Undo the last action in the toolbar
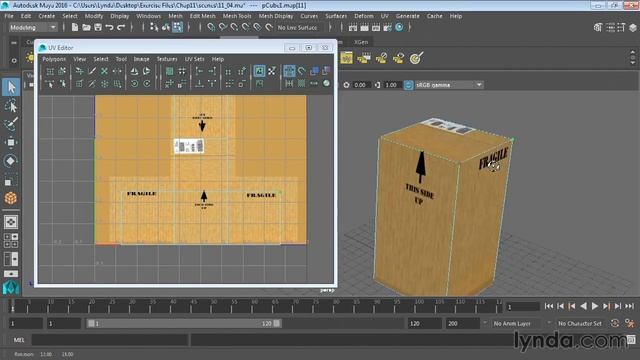This screenshot has height=360, width=640. [109, 27]
